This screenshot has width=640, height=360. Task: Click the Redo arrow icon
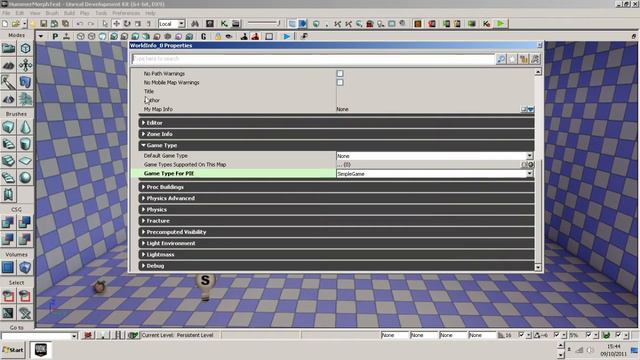(x=91, y=24)
